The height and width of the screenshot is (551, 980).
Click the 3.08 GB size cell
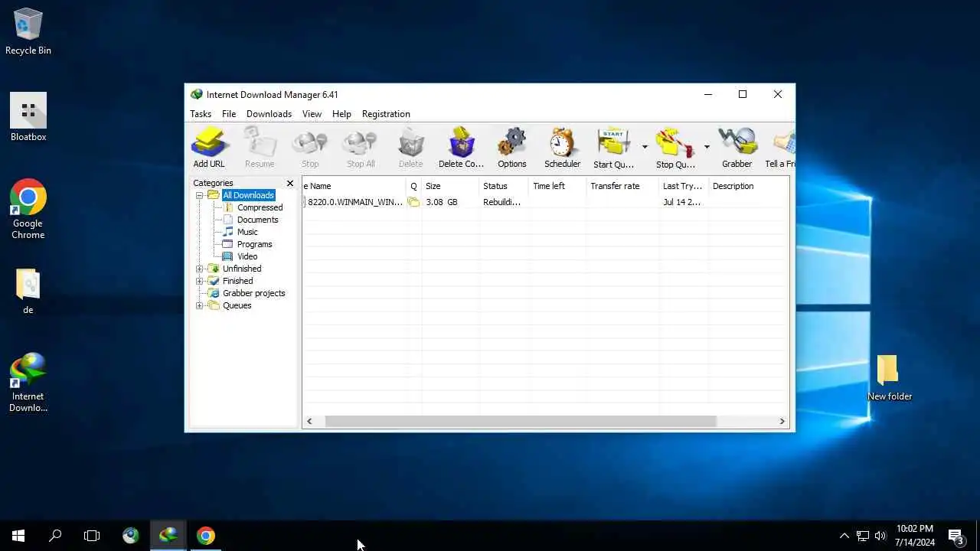point(442,202)
